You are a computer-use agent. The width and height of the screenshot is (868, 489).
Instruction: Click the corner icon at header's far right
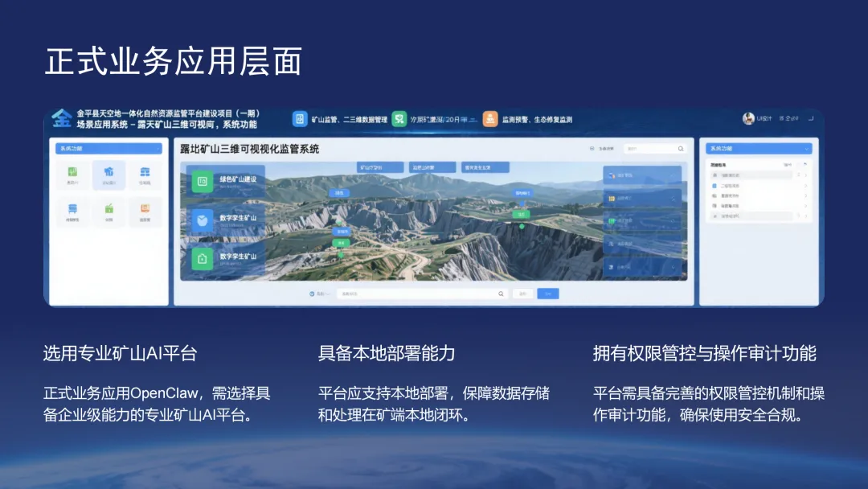click(811, 118)
